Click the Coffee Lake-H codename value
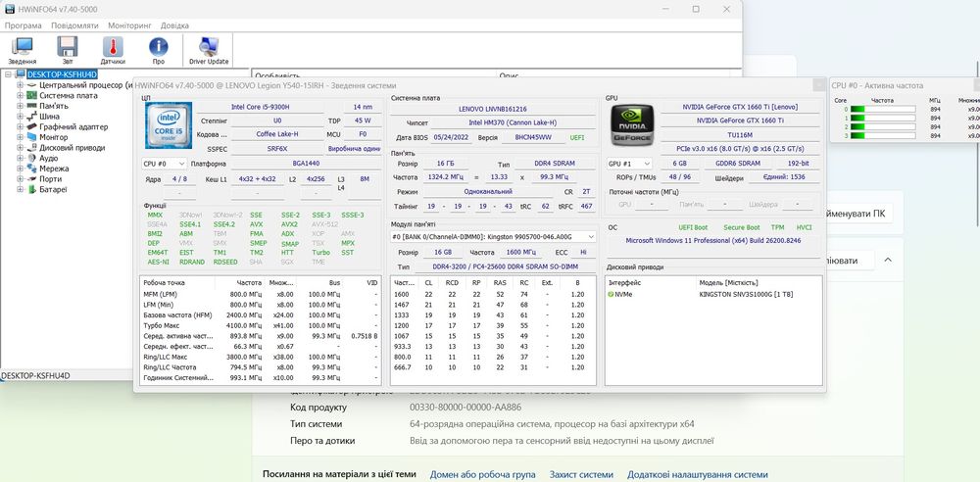 coord(277,134)
